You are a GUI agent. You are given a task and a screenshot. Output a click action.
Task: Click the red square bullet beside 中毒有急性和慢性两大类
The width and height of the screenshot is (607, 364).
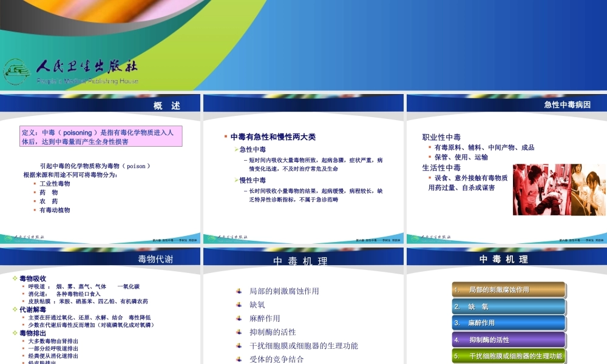[226, 136]
